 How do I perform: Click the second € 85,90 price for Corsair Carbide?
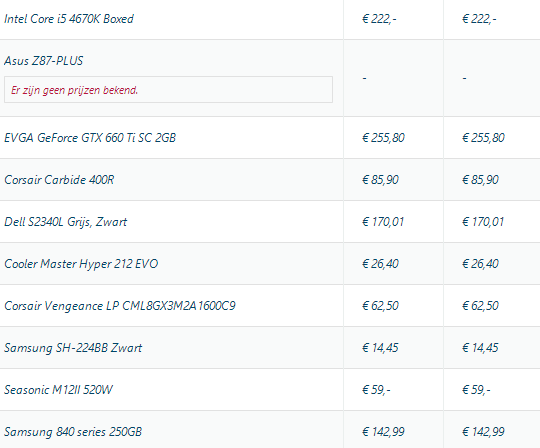click(x=480, y=180)
